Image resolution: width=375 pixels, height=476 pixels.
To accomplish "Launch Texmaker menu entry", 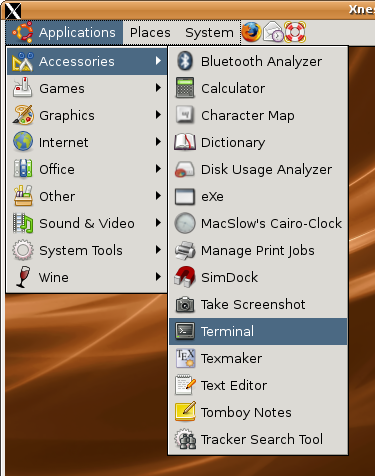I will coord(258,358).
